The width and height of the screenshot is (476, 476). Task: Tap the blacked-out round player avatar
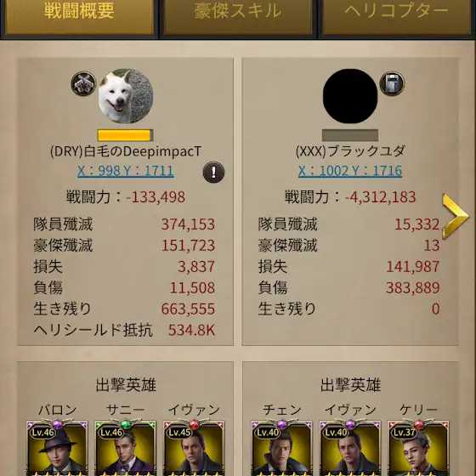click(x=350, y=96)
